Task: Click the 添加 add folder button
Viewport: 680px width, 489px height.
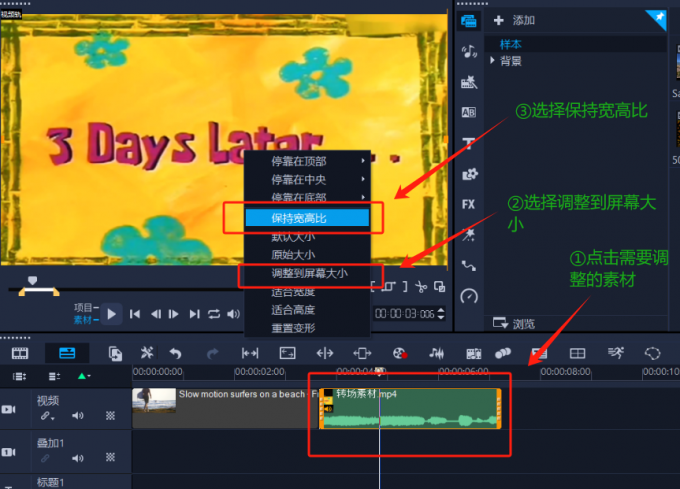Action: tap(516, 20)
